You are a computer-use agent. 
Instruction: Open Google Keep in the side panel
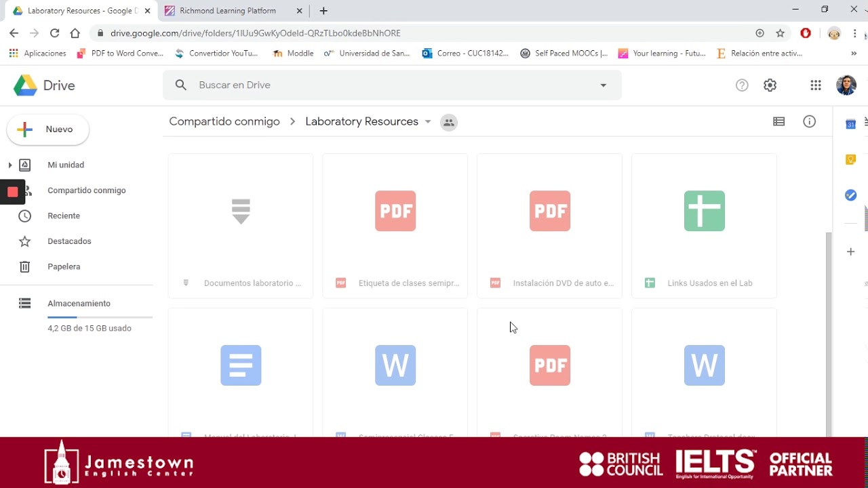point(850,160)
